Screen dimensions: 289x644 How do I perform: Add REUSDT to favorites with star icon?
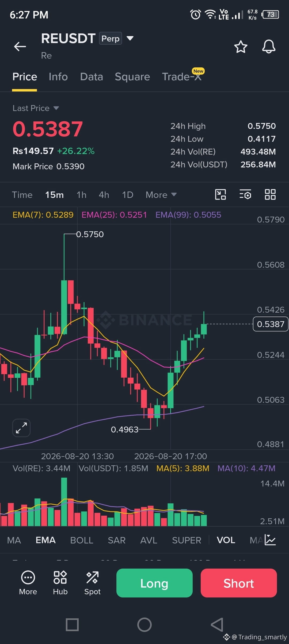coord(241,47)
